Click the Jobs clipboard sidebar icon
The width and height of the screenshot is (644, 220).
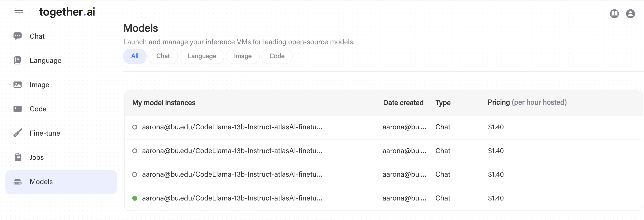18,157
